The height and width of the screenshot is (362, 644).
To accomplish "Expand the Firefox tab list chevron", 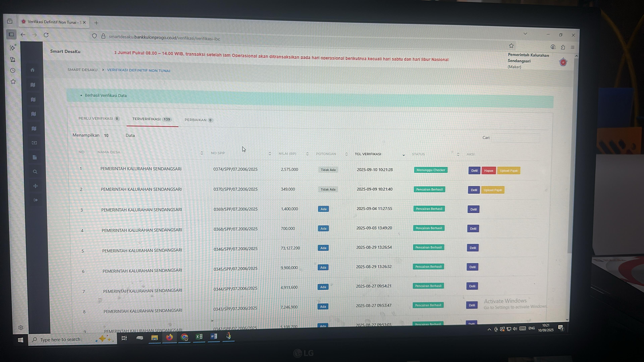I will coord(525,34).
